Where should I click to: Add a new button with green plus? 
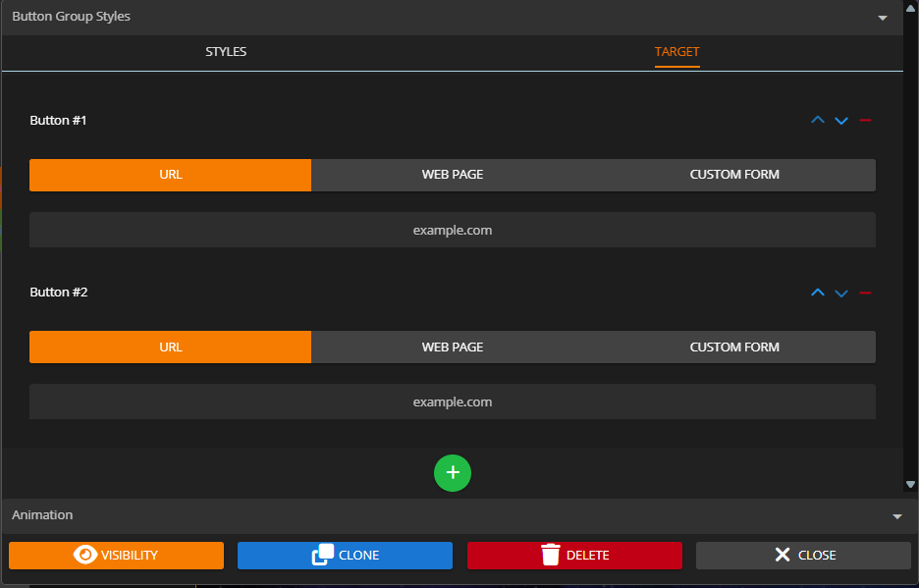pos(453,473)
